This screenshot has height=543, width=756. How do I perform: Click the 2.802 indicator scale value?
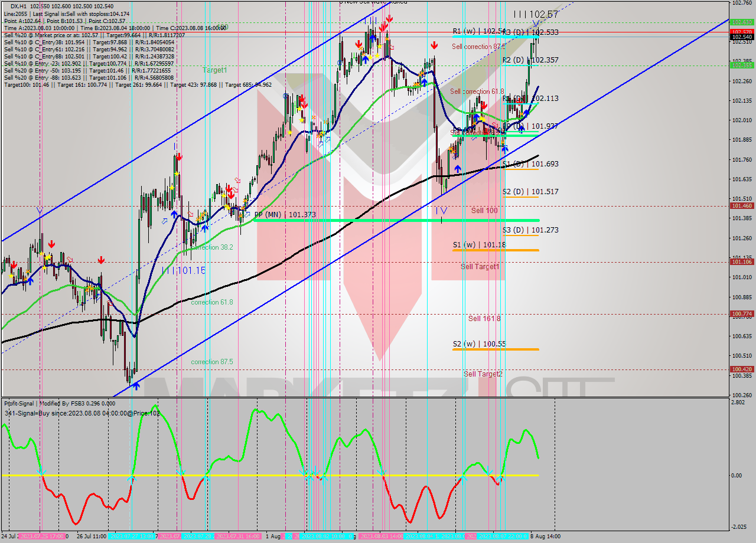pos(738,403)
